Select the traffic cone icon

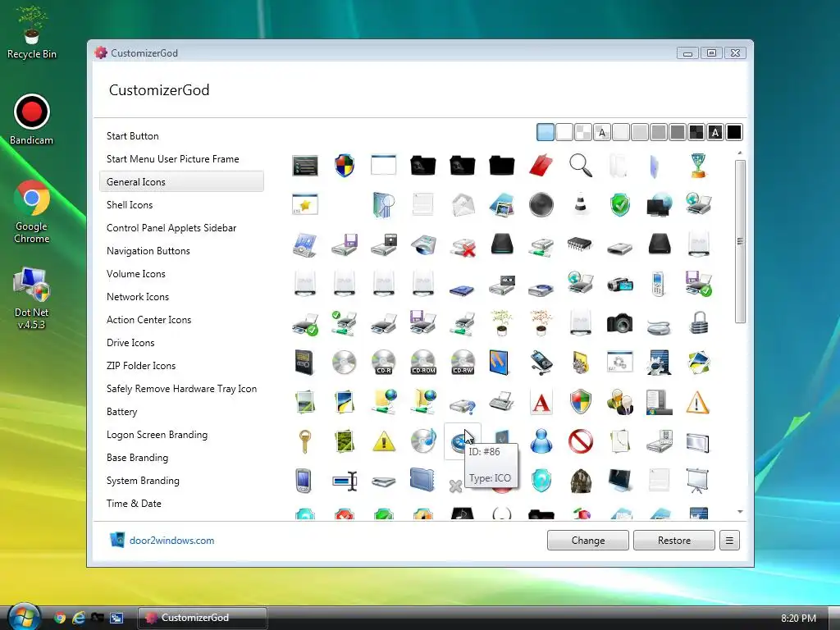point(581,204)
